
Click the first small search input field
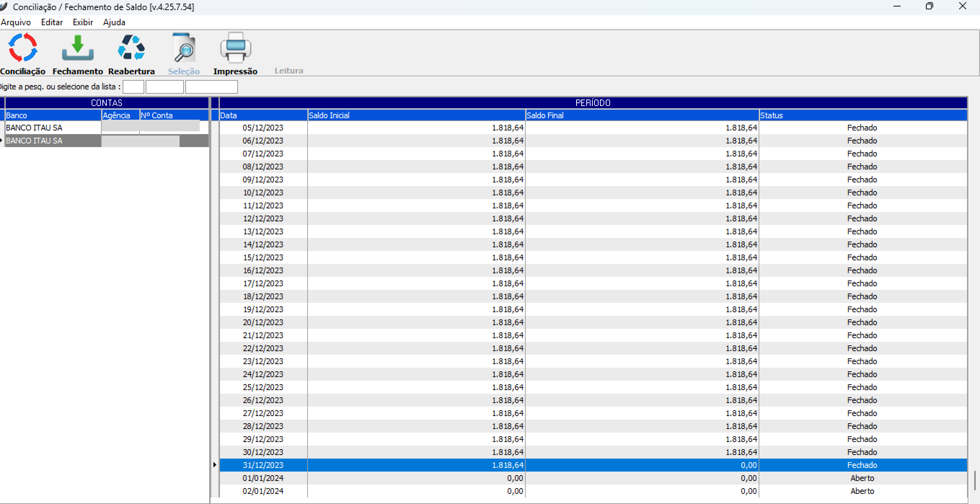133,87
